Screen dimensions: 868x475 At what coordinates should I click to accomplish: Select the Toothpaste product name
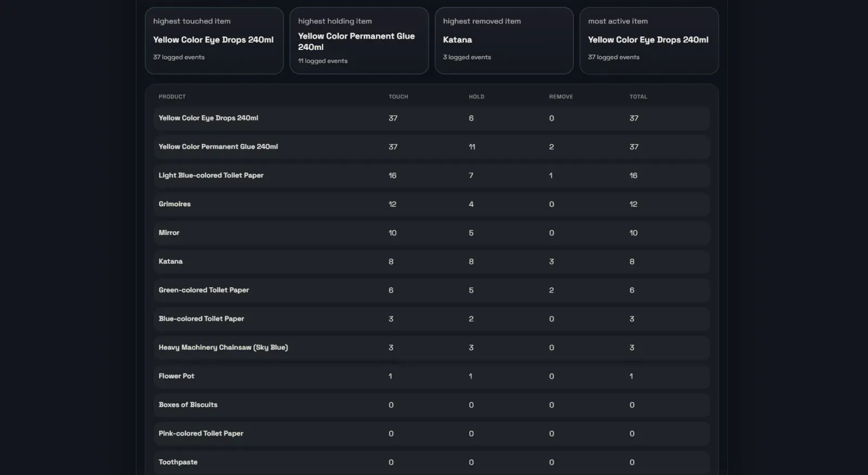178,462
